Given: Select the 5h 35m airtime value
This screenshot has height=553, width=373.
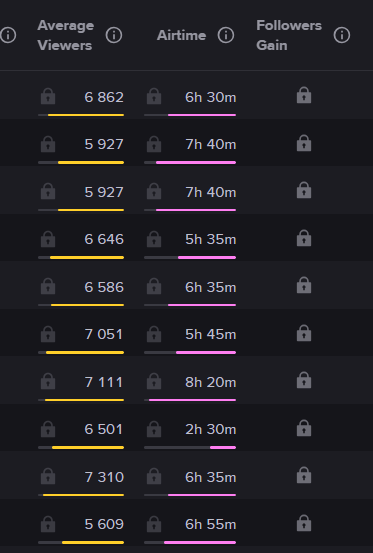Looking at the screenshot, I should click(x=210, y=239).
